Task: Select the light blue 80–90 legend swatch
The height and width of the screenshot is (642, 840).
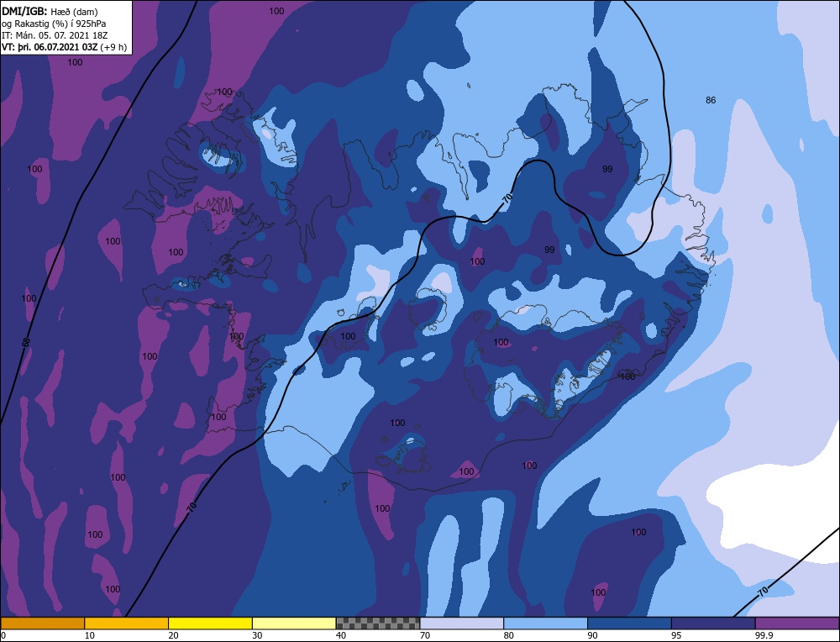Action: (x=545, y=624)
